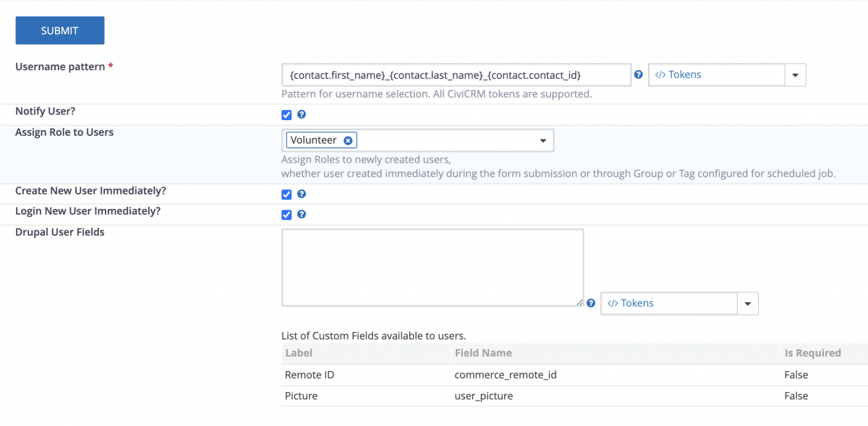Disable Create New User Immediately

pyautogui.click(x=286, y=194)
